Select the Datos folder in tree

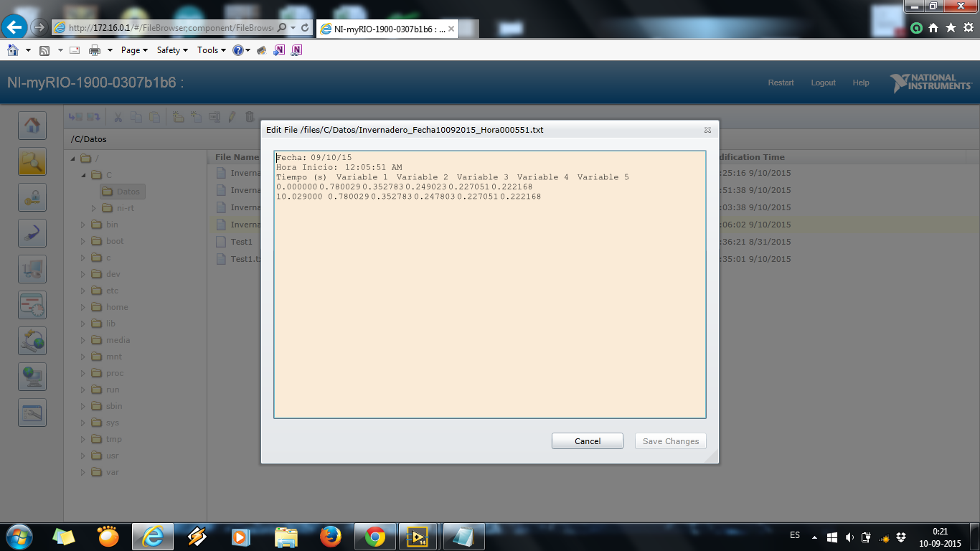click(x=122, y=192)
